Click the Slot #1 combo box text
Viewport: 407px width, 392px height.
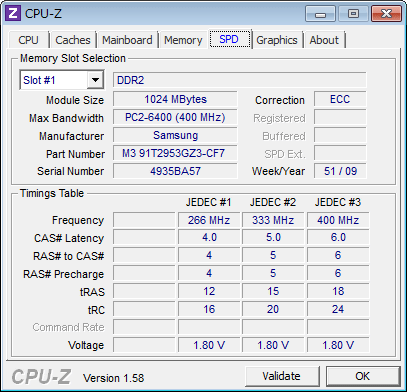[x=39, y=80]
